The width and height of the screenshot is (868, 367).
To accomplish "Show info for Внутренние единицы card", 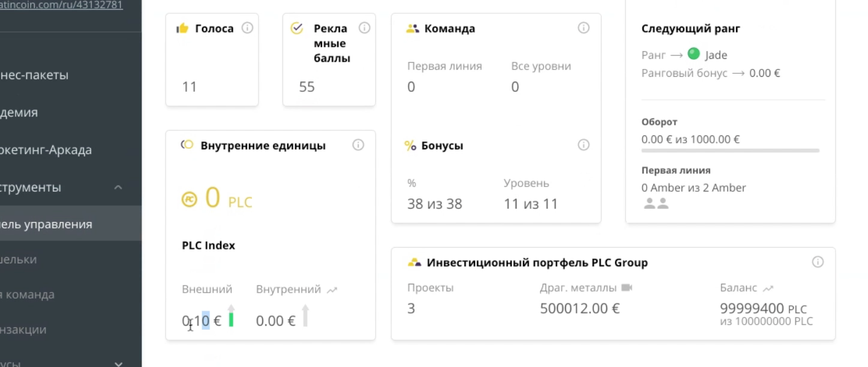I will (358, 145).
